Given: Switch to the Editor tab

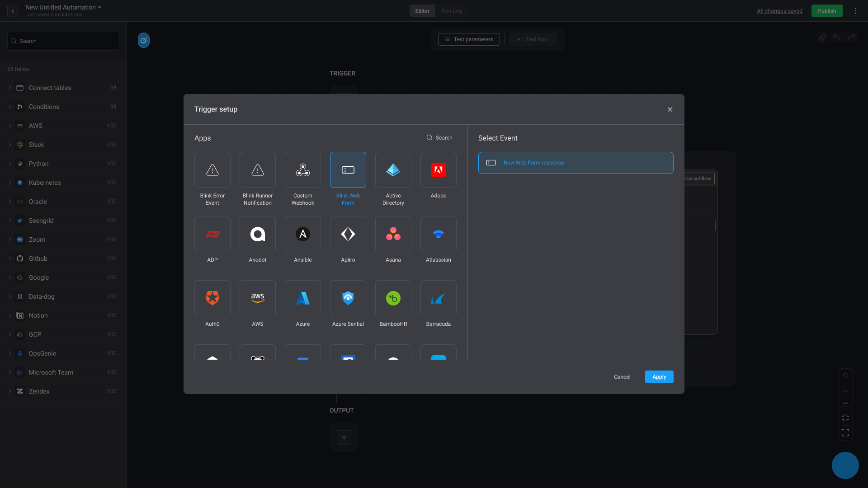Looking at the screenshot, I should (x=422, y=11).
